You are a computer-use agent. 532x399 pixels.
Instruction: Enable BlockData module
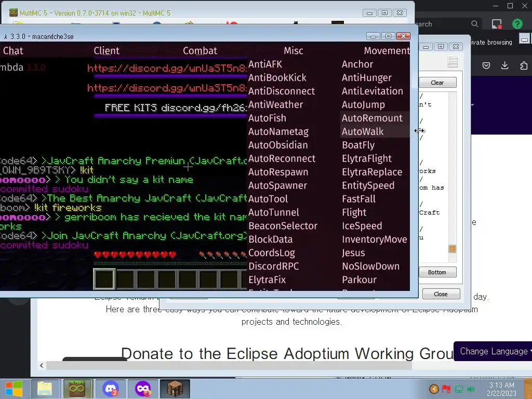point(270,239)
